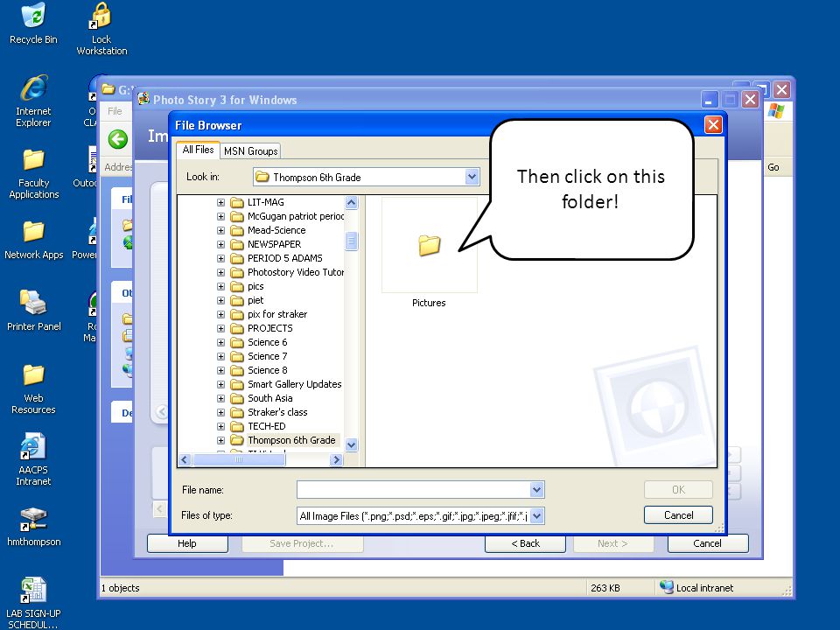840x630 pixels.
Task: Expand the Thompson 6th Grade folder node
Action: click(220, 440)
